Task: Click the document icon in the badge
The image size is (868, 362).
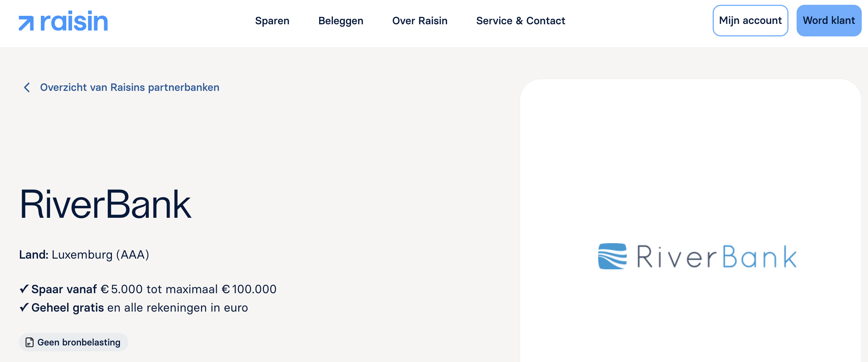Action: pyautogui.click(x=29, y=343)
